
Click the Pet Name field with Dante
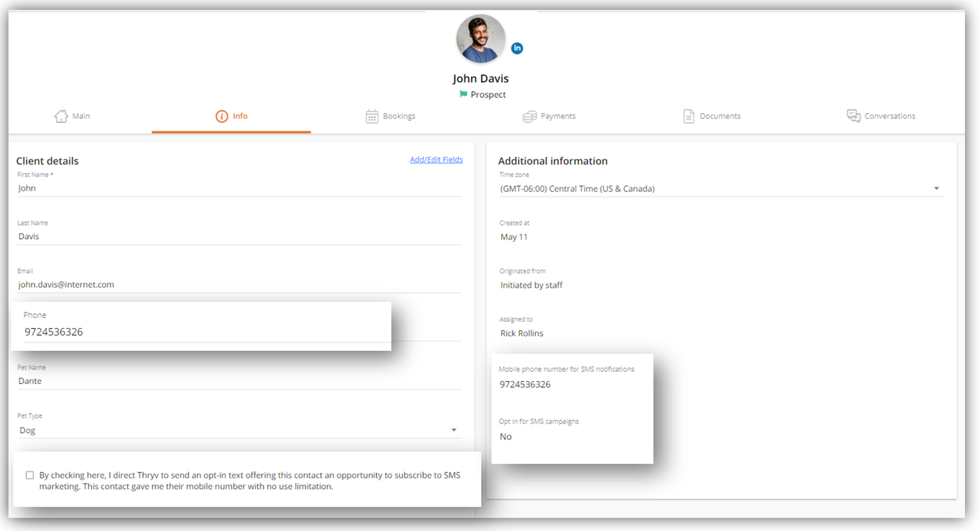click(239, 381)
